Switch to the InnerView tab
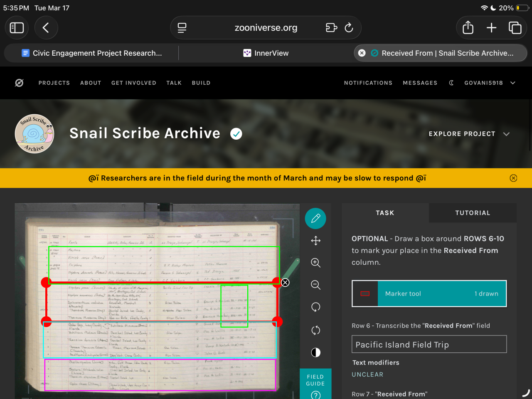 pos(266,53)
